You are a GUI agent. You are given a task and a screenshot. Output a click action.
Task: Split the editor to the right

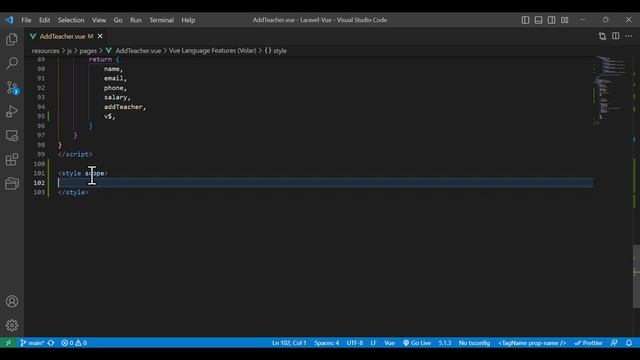tap(616, 36)
